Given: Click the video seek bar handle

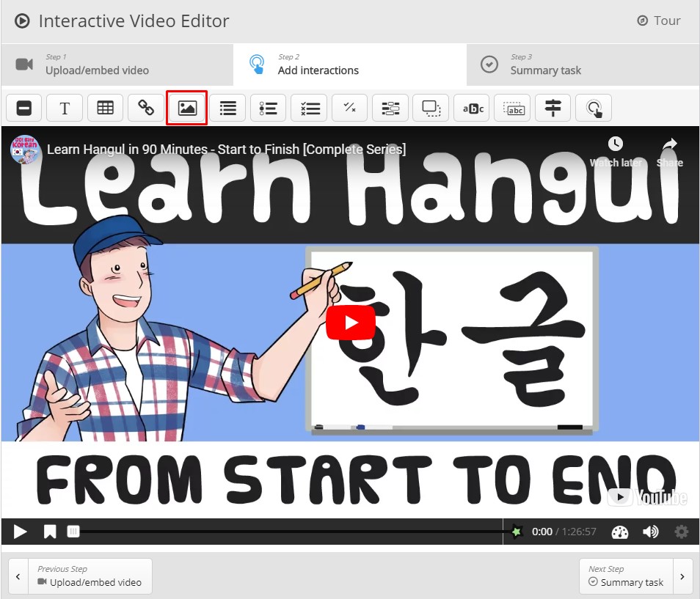Looking at the screenshot, I should (73, 532).
